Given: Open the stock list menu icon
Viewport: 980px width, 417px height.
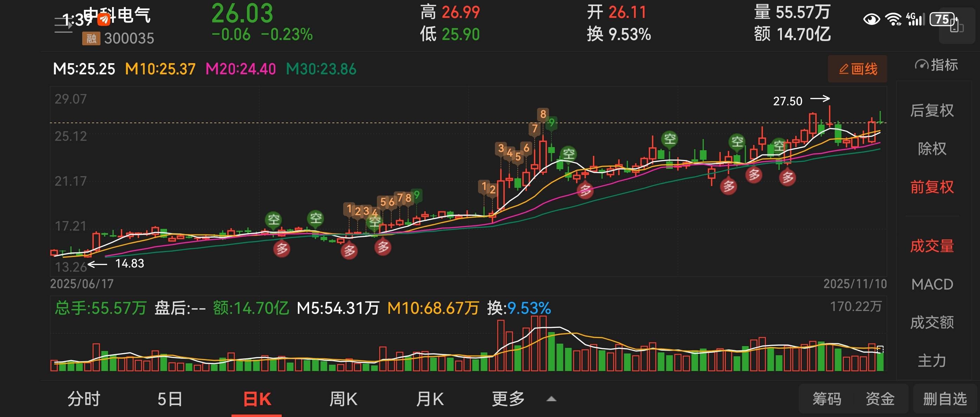Looking at the screenshot, I should pyautogui.click(x=63, y=25).
